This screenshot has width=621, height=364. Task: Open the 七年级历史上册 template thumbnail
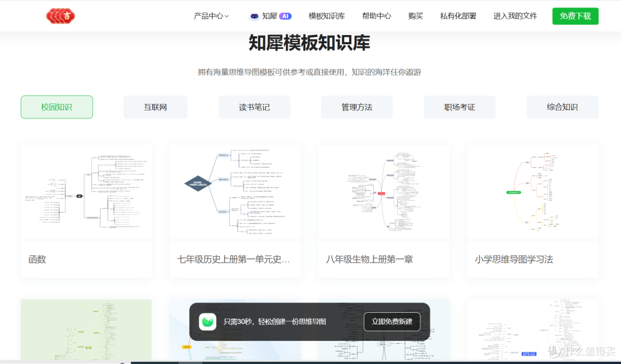(235, 192)
